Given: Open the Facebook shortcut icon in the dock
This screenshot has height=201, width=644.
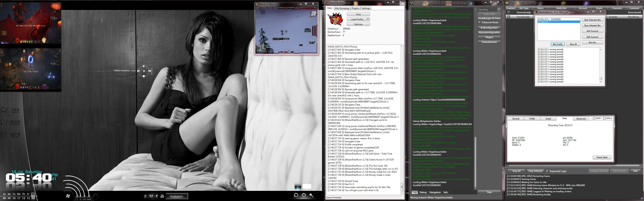Looking at the screenshot, I should point(157,196).
